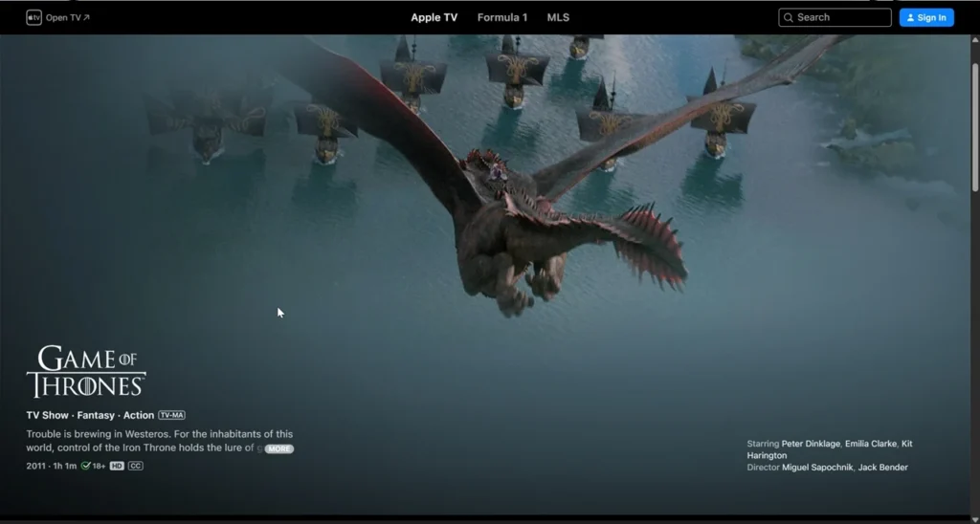Click the search magnifier icon

[789, 17]
